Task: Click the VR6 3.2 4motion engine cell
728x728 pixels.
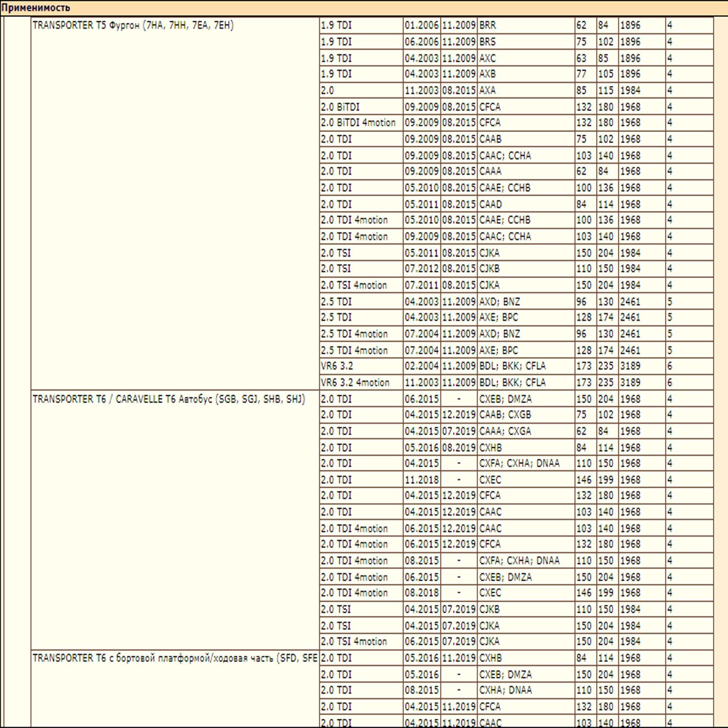Action: tap(355, 382)
